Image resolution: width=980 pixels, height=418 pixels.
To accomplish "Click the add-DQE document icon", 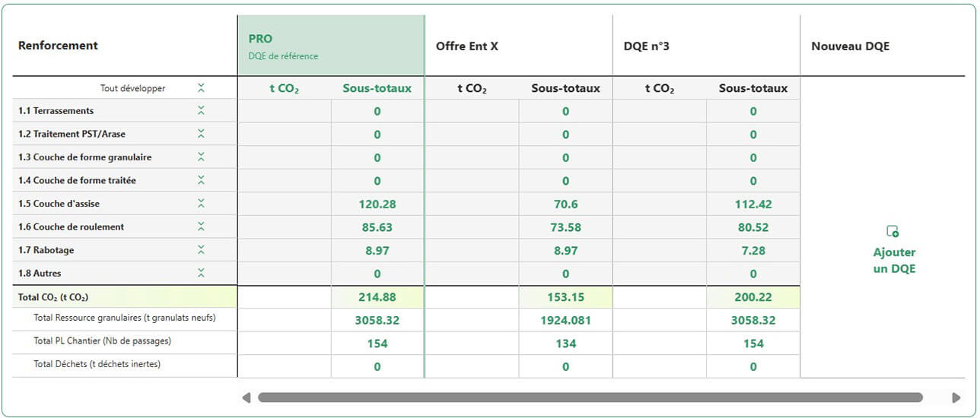I will (x=893, y=231).
